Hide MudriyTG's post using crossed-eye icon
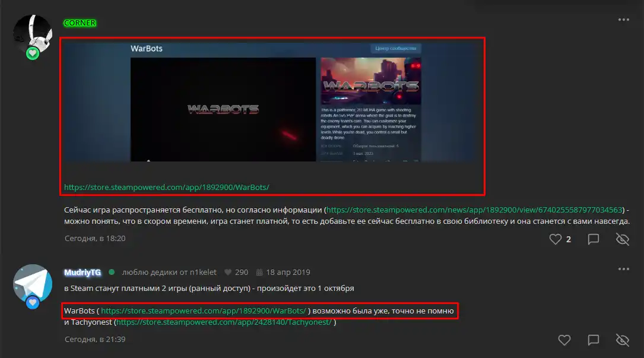The image size is (644, 358). click(623, 340)
